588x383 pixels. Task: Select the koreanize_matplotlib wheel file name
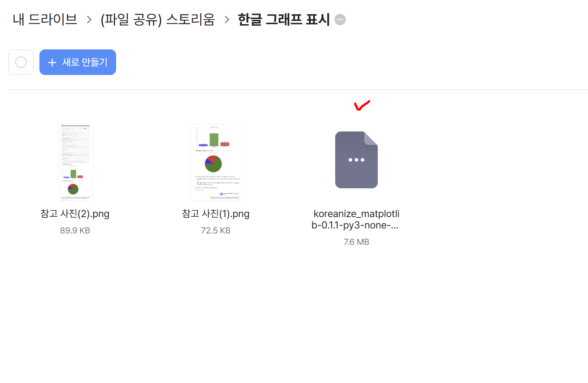click(356, 219)
